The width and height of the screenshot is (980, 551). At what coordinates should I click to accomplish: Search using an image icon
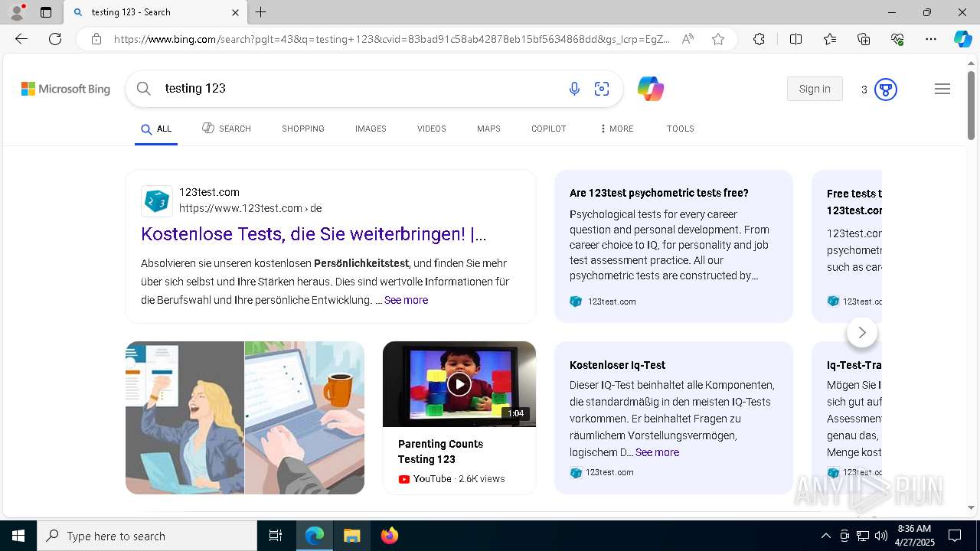(x=602, y=89)
